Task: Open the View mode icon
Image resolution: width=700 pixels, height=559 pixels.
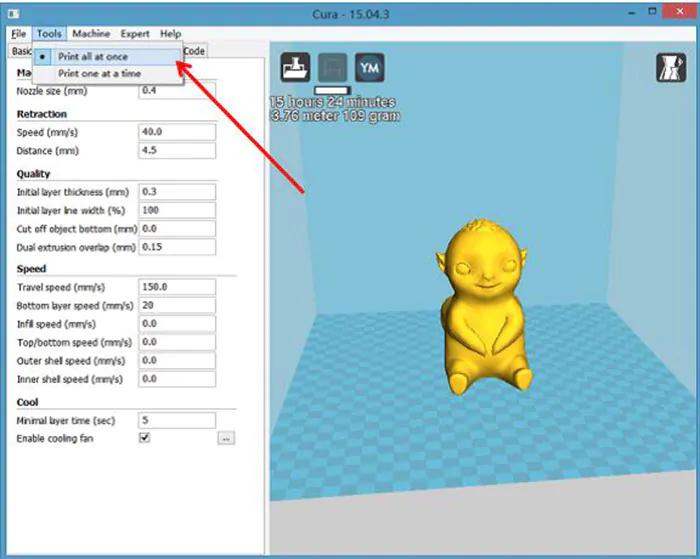Action: pyautogui.click(x=669, y=68)
